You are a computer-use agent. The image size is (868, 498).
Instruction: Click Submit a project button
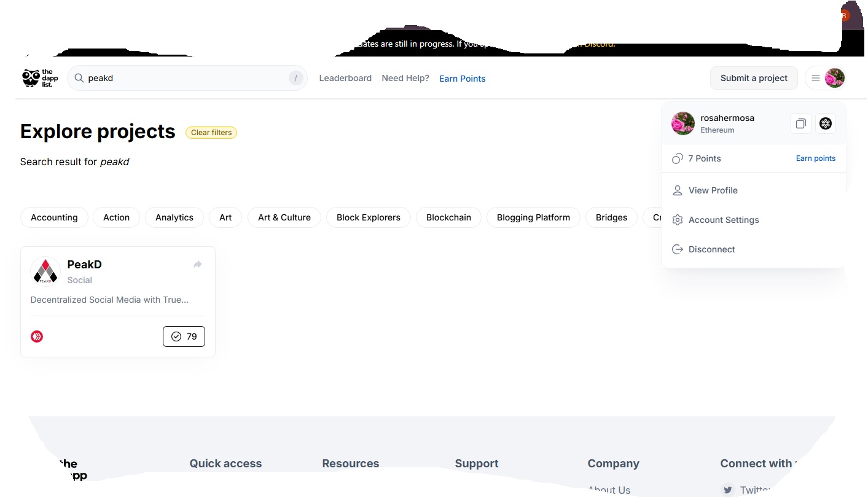[754, 78]
